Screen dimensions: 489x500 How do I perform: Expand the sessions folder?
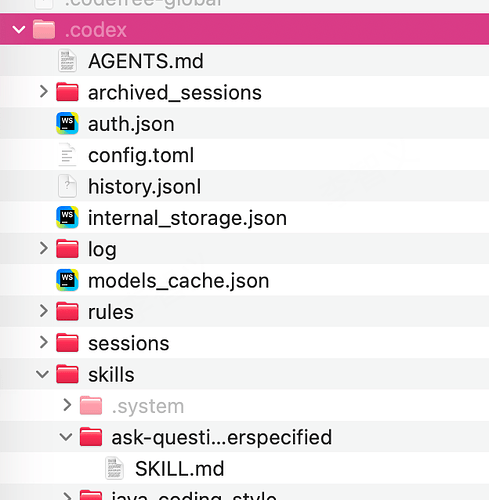click(x=43, y=342)
